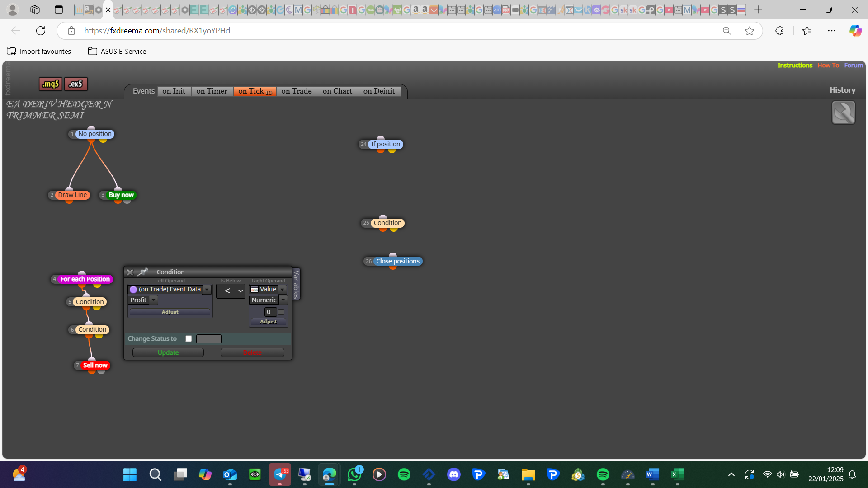
Task: Open the Forum link
Action: coord(854,66)
